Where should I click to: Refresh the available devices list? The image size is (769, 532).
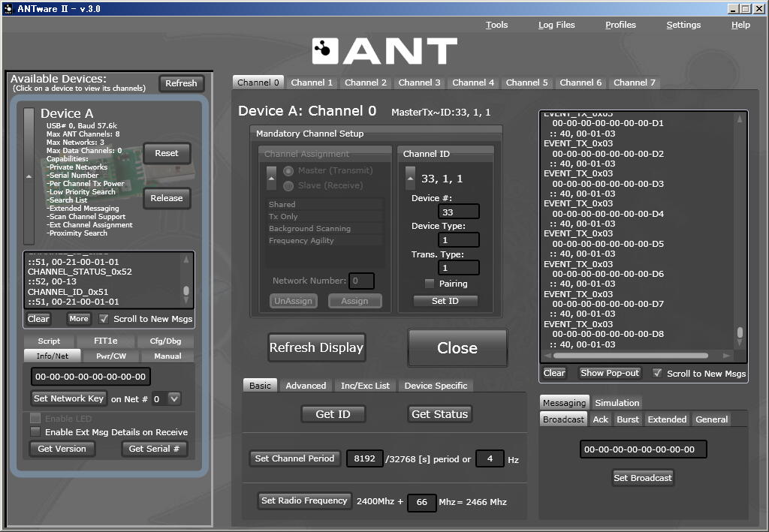181,83
